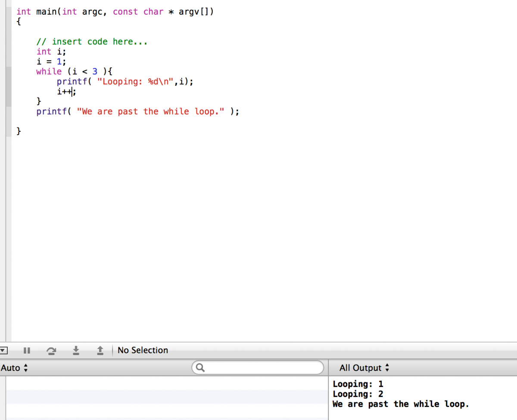Click the magnifier icon in variables filter
The width and height of the screenshot is (517, 420).
[200, 368]
